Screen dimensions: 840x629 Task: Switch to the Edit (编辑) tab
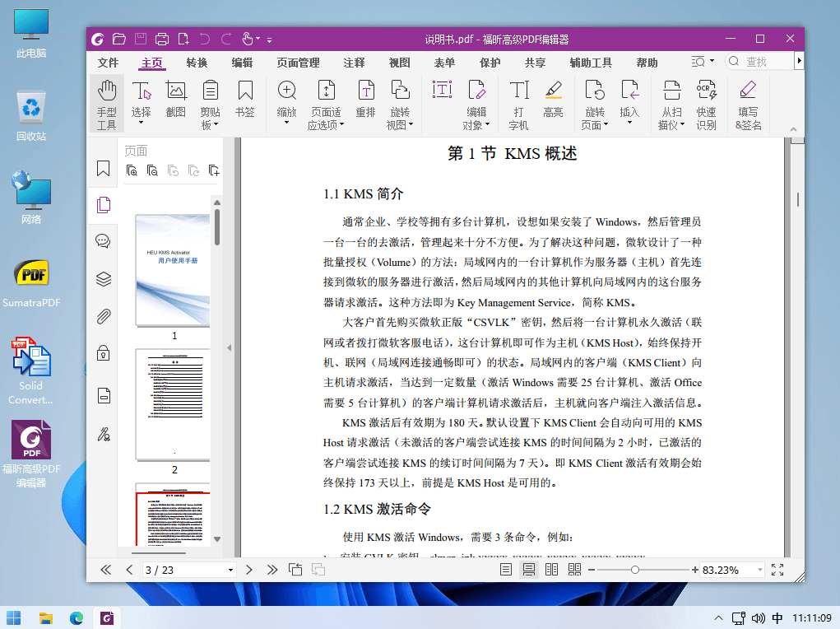pyautogui.click(x=242, y=63)
